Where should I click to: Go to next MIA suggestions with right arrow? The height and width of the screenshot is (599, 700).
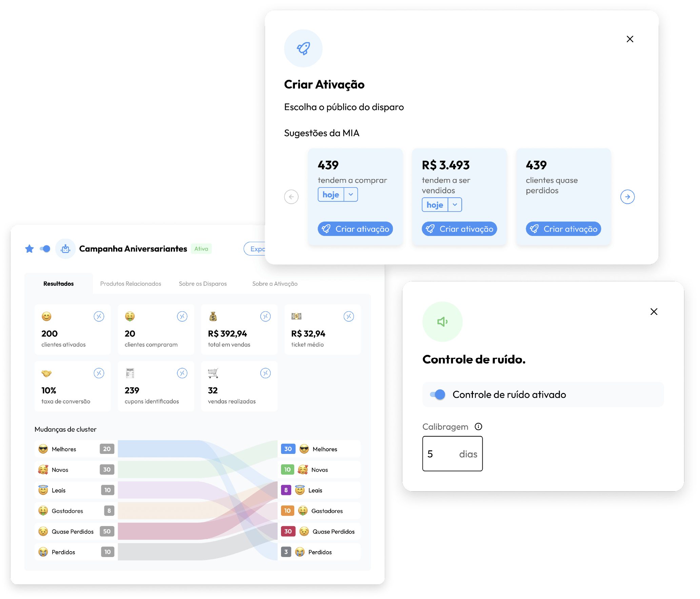627,197
